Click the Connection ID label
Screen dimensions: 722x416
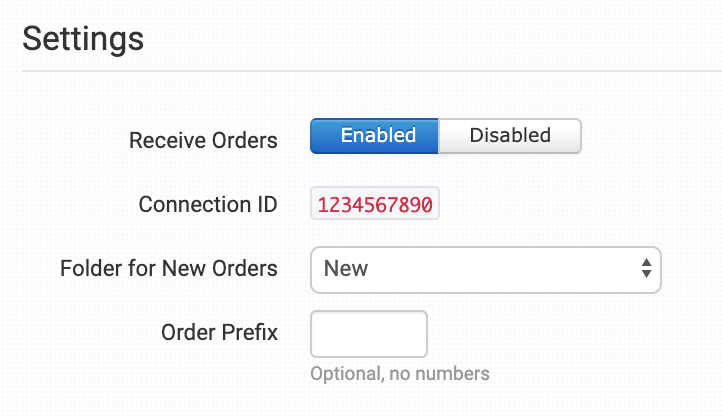[208, 205]
